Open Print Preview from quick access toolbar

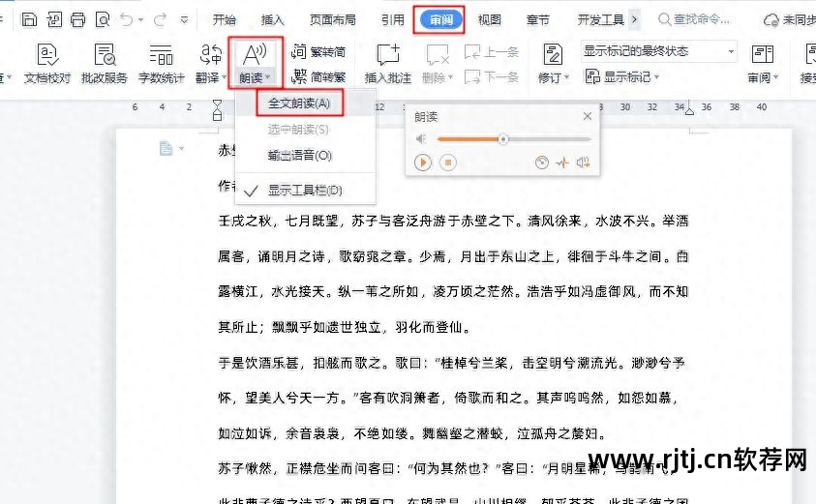[x=103, y=19]
